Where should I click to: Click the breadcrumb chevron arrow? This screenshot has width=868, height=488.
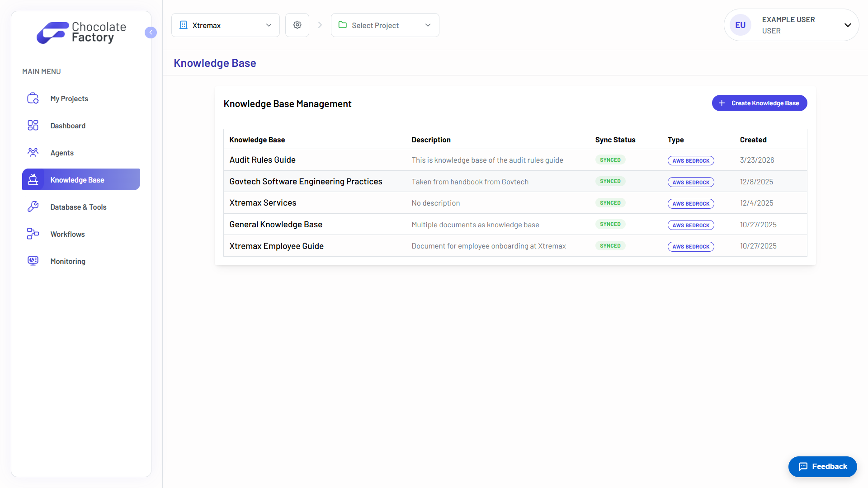pos(320,25)
